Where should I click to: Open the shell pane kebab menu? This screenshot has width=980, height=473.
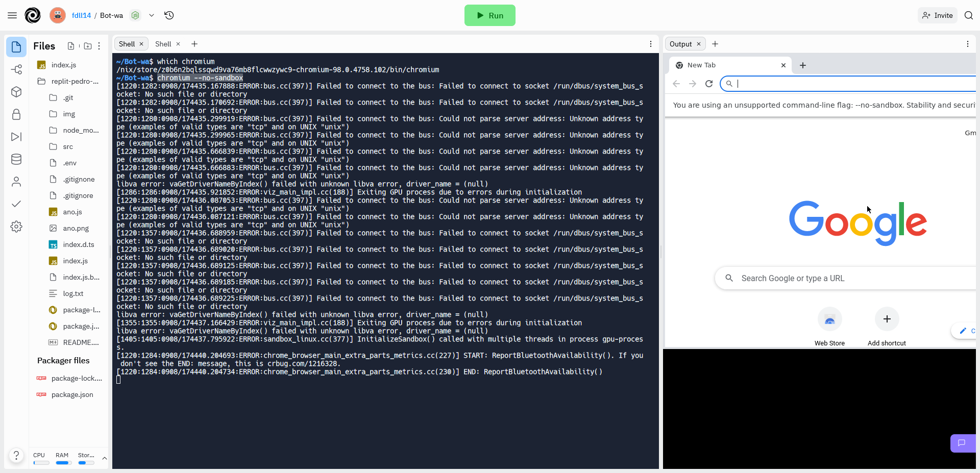(651, 44)
